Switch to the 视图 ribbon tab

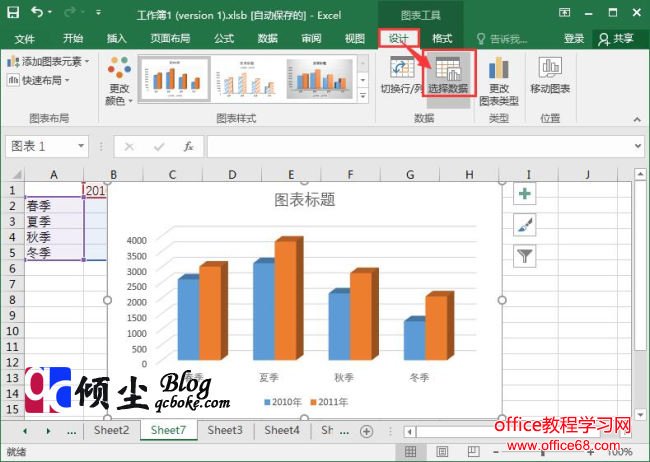point(355,39)
